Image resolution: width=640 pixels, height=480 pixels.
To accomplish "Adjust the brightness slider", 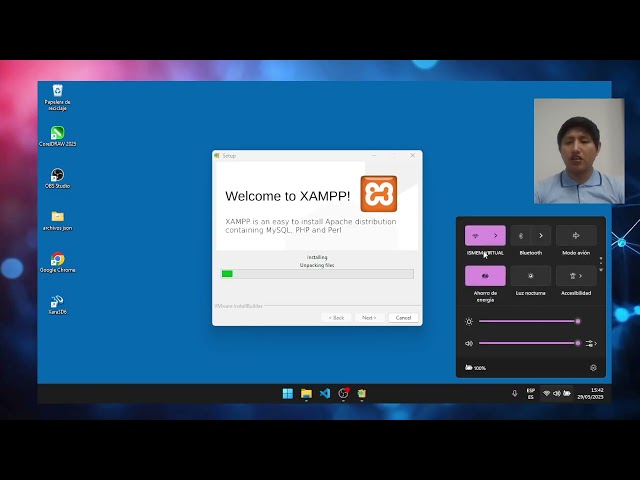I will coord(529,321).
